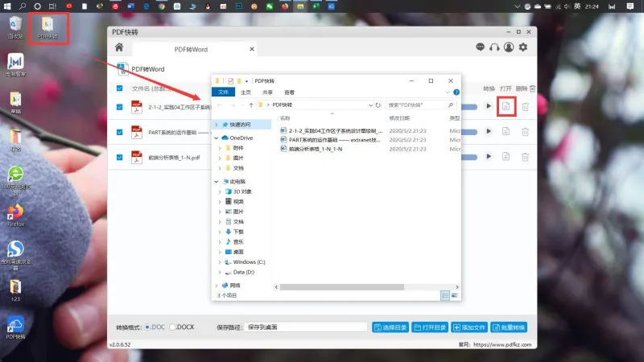Image resolution: width=644 pixels, height=362 pixels.
Task: Open the Windows Start button
Action: [7, 6]
